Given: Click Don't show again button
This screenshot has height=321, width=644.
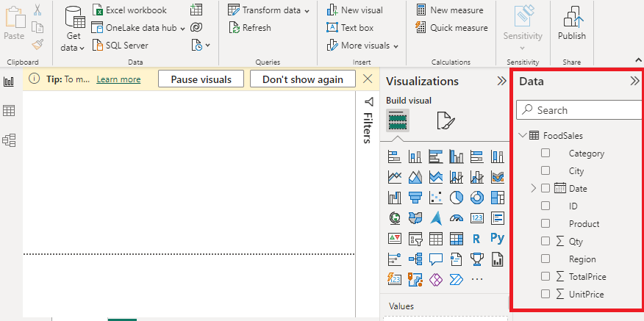Looking at the screenshot, I should (x=302, y=79).
